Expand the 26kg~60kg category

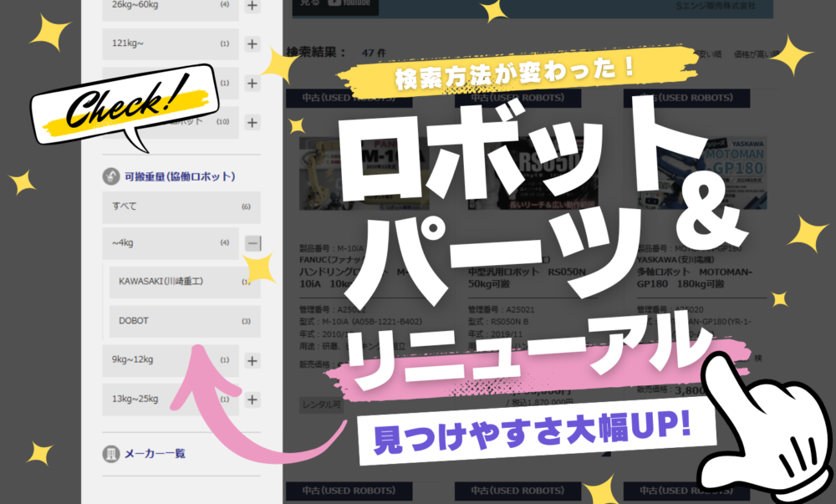tap(252, 6)
